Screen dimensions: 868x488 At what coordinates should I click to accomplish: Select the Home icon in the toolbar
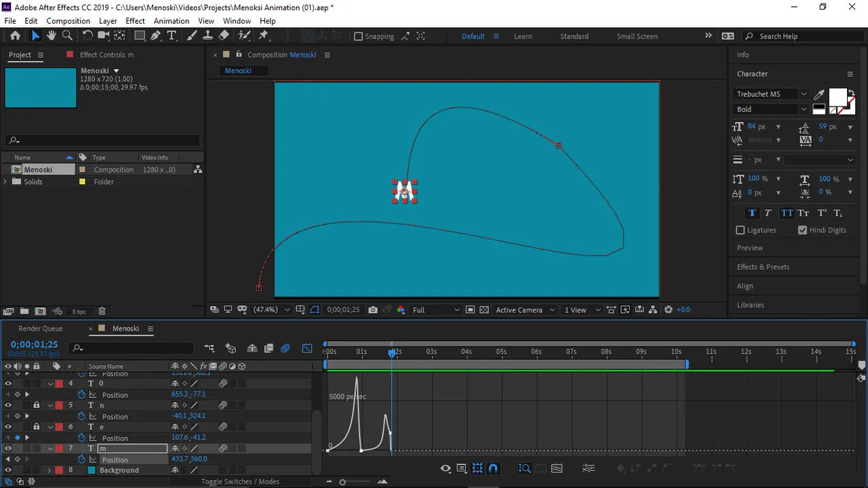pos(15,36)
